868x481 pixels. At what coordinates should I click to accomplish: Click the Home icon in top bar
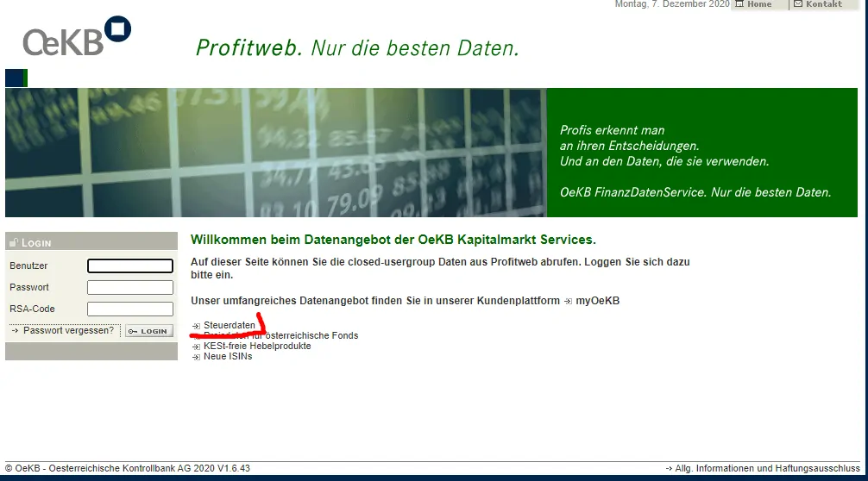(739, 3)
